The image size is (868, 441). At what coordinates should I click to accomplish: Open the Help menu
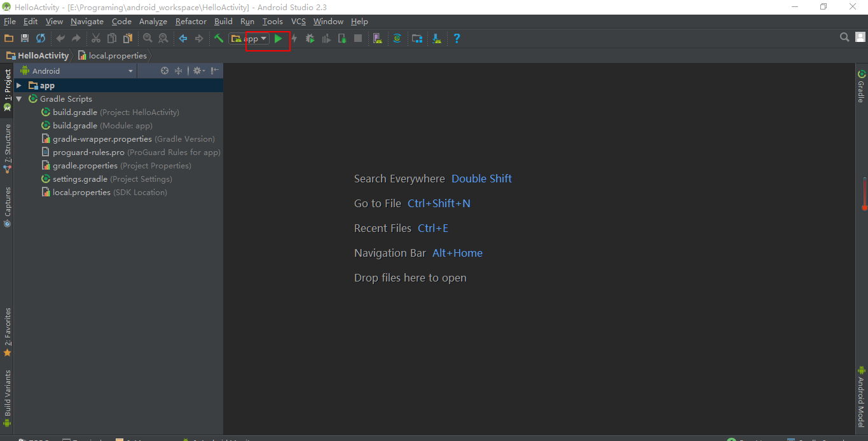click(x=359, y=22)
